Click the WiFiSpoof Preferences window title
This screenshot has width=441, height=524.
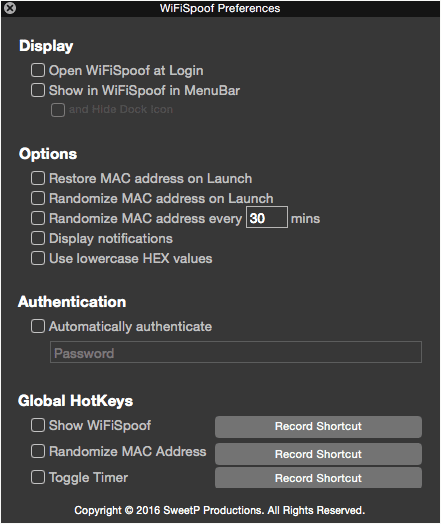click(220, 8)
